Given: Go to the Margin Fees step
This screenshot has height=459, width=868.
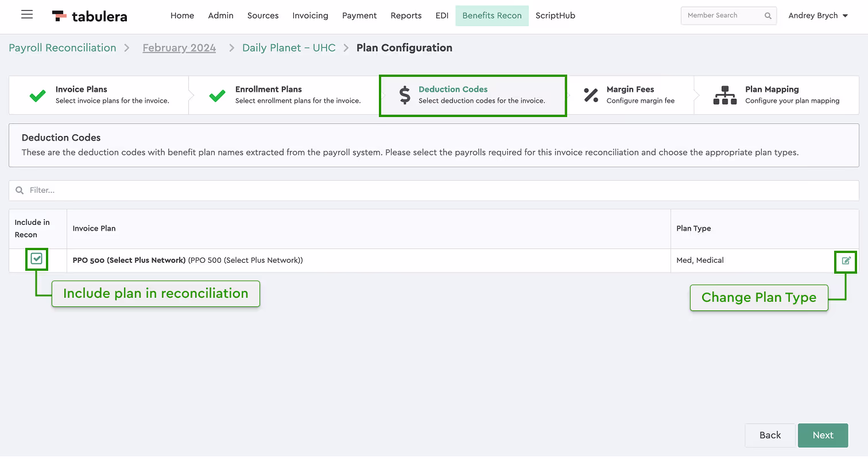Looking at the screenshot, I should point(630,95).
